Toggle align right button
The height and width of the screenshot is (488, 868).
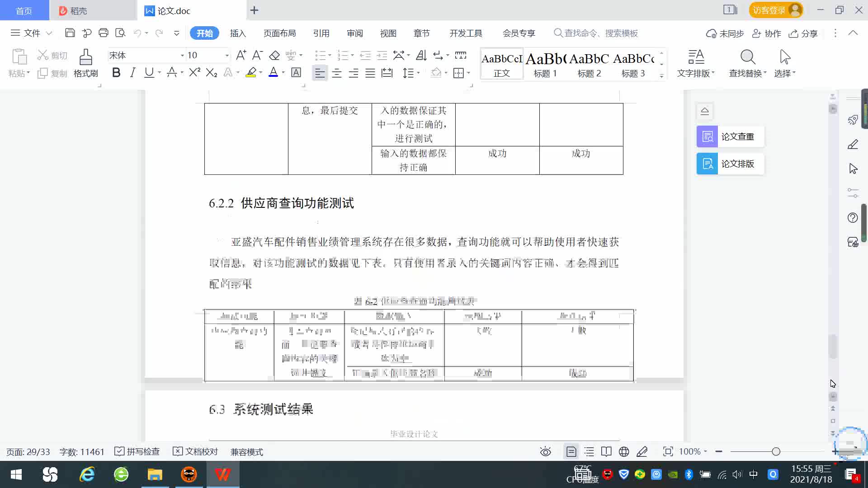(x=354, y=73)
